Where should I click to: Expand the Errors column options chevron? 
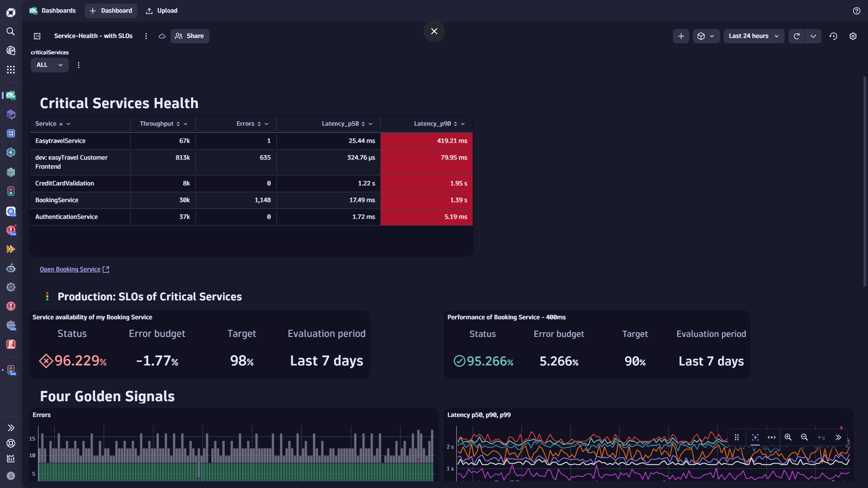pyautogui.click(x=266, y=123)
